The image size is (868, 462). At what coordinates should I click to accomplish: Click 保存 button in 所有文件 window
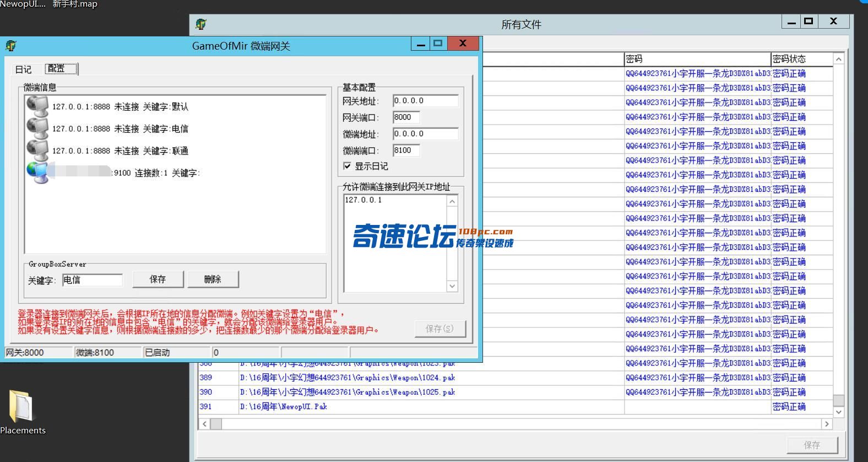[x=812, y=444]
